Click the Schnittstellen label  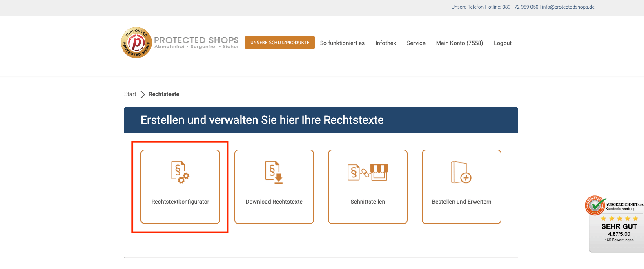[x=368, y=202]
